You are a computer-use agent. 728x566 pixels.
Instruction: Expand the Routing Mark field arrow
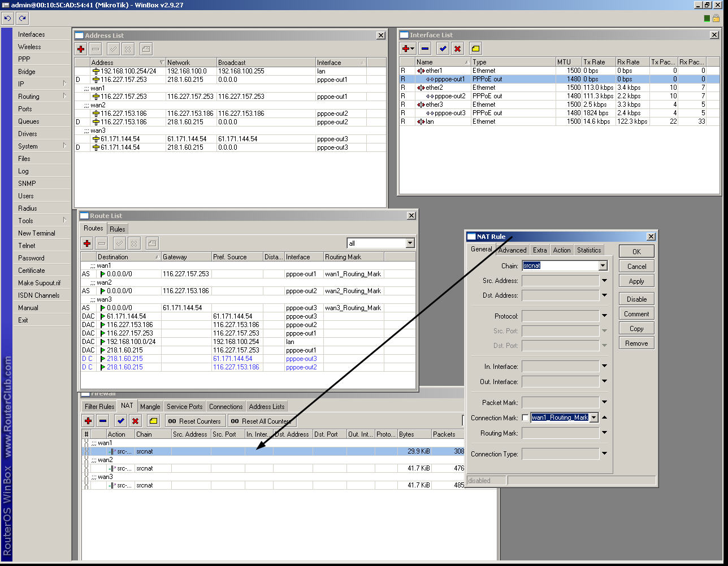click(x=604, y=433)
